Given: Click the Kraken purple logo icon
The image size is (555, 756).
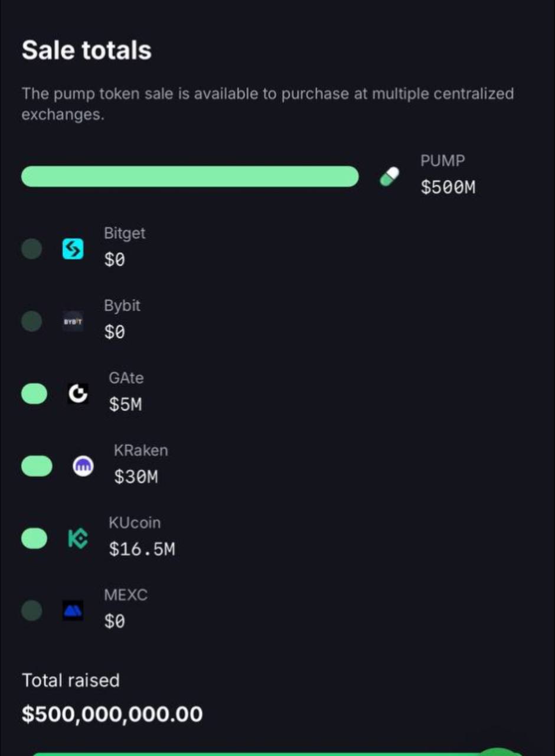Looking at the screenshot, I should [x=83, y=467].
